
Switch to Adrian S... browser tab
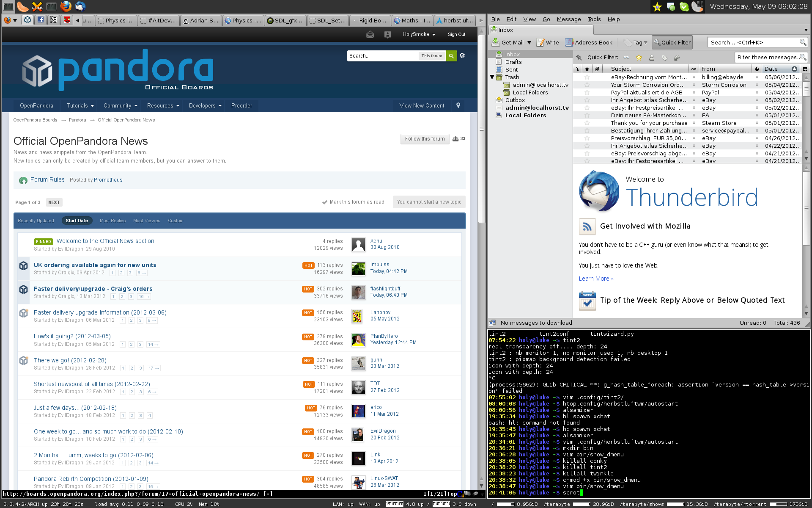tap(200, 20)
